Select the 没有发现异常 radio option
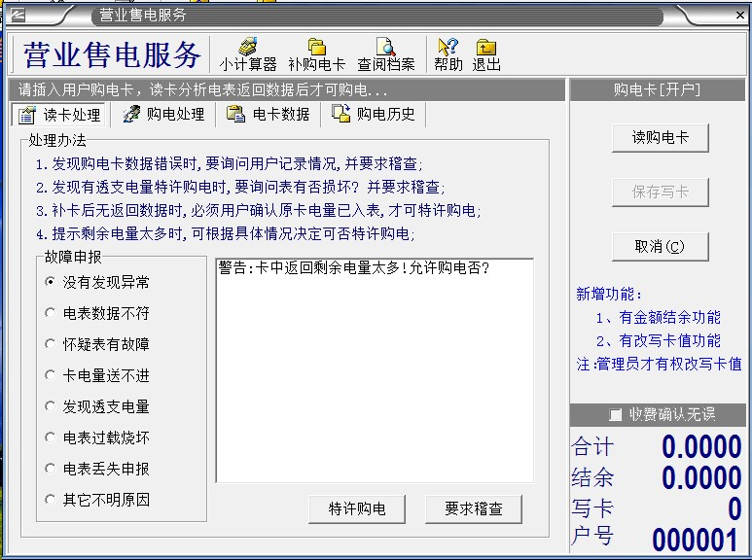This screenshot has width=752, height=560. [x=51, y=282]
